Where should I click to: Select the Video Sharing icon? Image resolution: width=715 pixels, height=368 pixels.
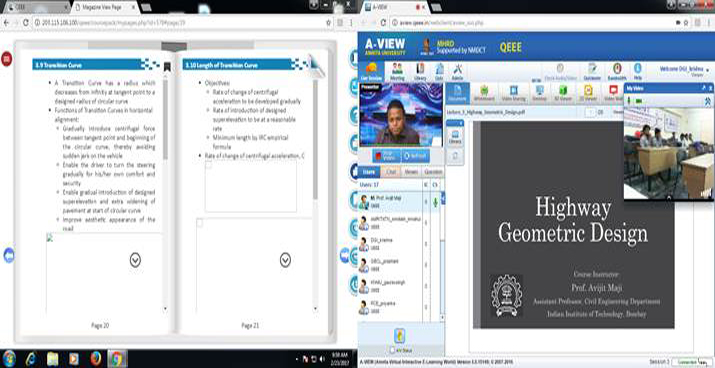click(513, 93)
